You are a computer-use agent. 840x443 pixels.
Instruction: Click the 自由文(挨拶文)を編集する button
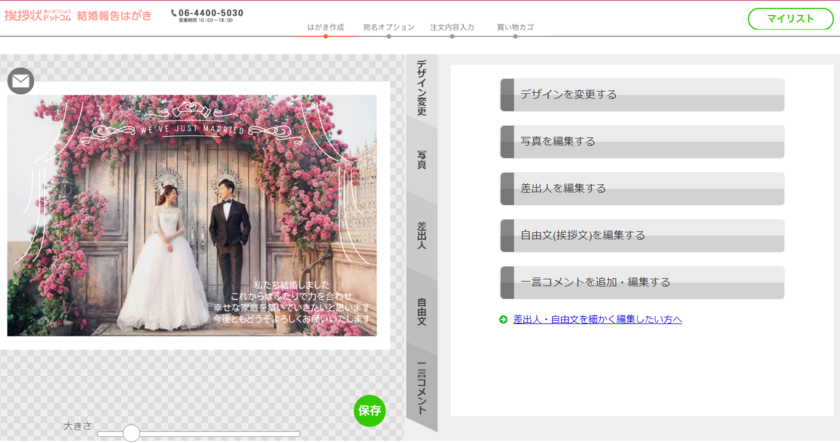[x=642, y=235]
